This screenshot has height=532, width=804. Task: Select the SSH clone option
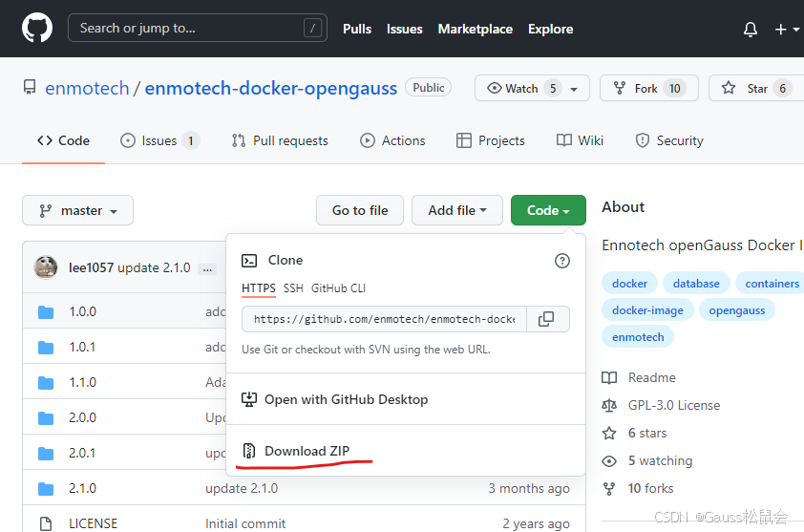click(293, 288)
